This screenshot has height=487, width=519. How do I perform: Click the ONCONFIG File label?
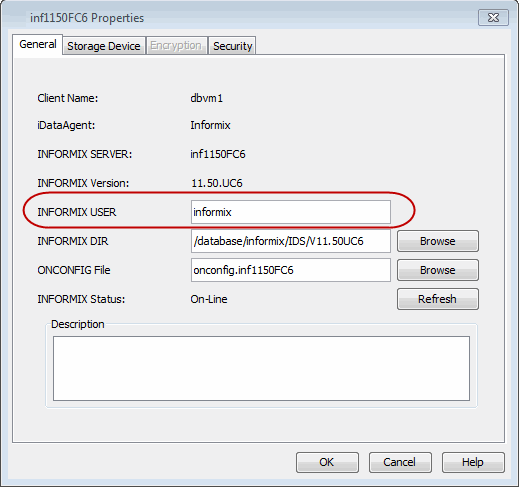click(74, 270)
